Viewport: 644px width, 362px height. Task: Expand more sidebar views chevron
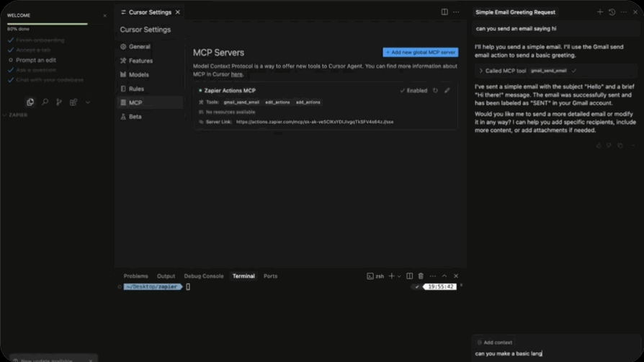point(88,102)
